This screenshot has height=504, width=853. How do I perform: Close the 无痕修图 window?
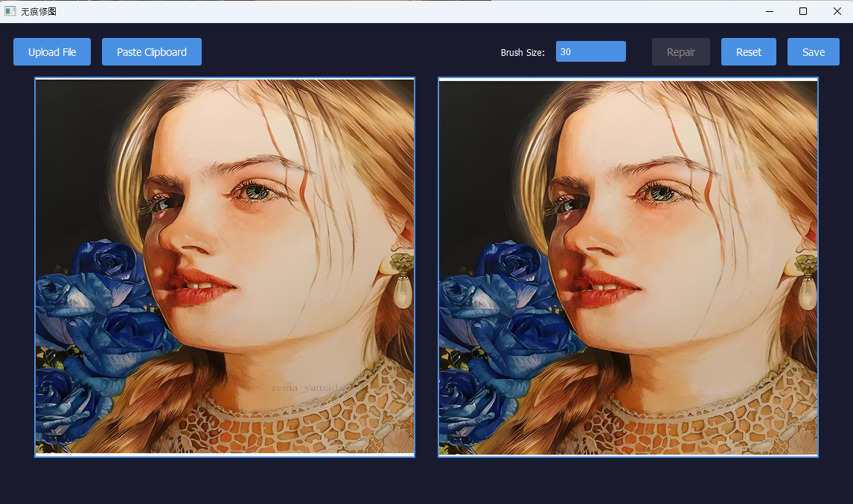coord(837,11)
